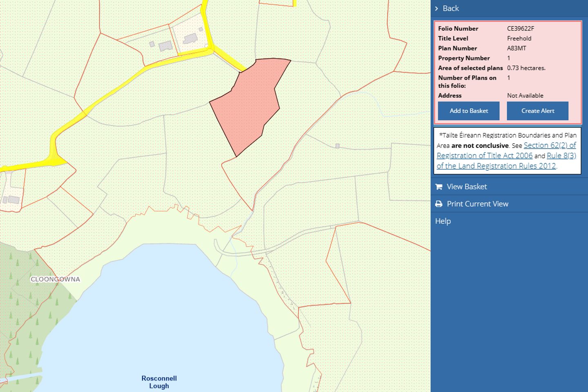The width and height of the screenshot is (588, 392).
Task: Click the plan number value A83MT
Action: [516, 48]
